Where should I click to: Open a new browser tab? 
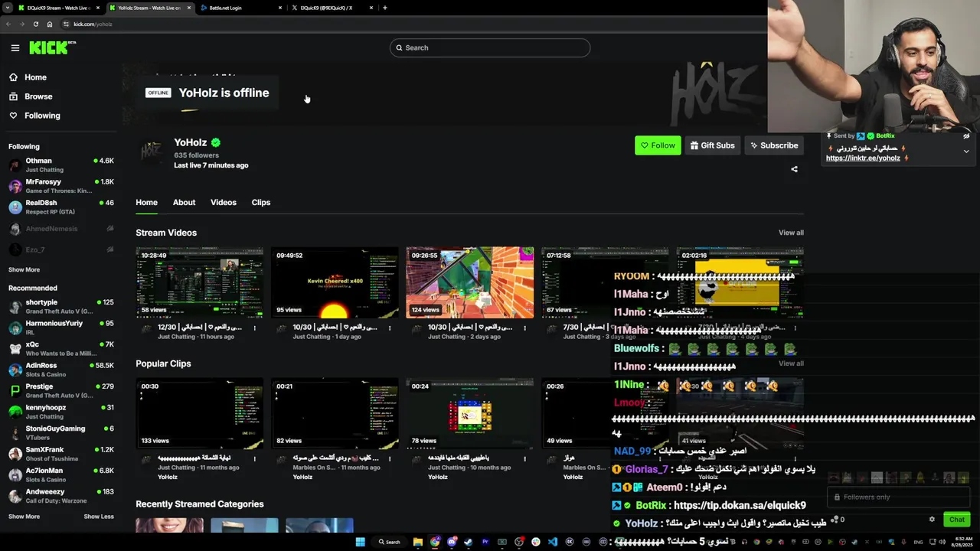(385, 8)
